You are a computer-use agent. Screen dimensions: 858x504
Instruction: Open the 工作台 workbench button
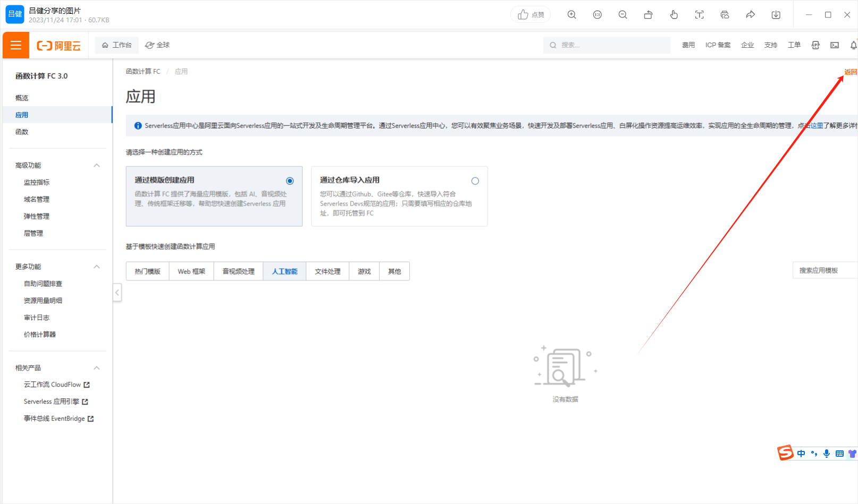tap(117, 45)
